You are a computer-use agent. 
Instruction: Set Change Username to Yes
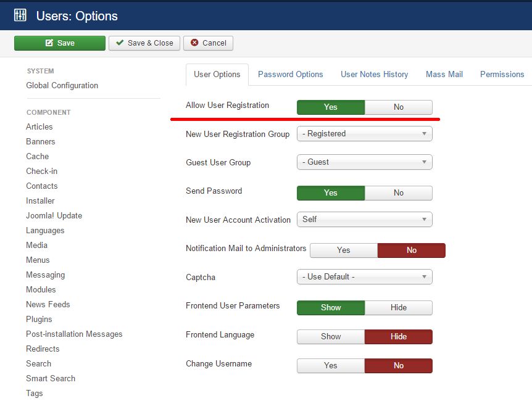[331, 366]
